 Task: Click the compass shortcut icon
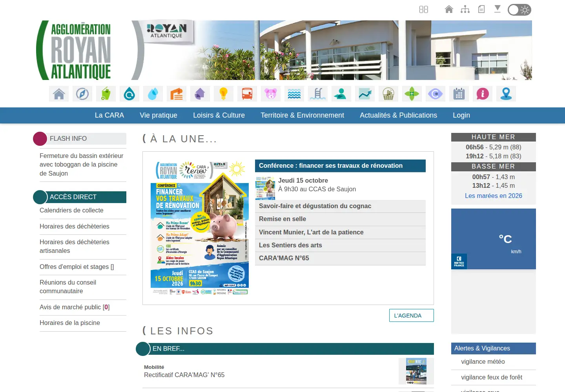click(x=82, y=94)
